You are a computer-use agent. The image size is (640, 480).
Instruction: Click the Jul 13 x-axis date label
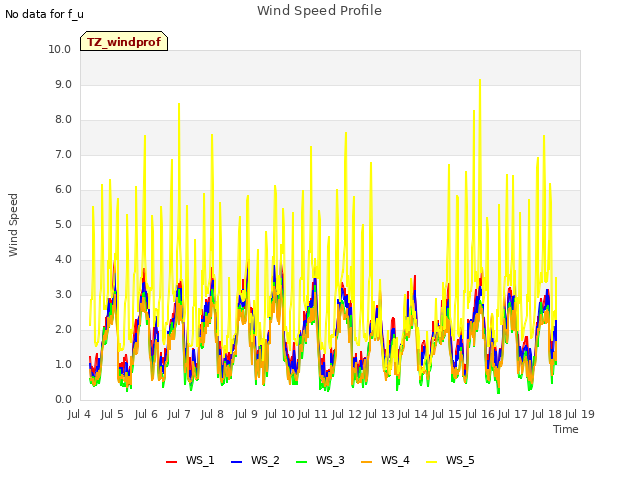pos(380,414)
